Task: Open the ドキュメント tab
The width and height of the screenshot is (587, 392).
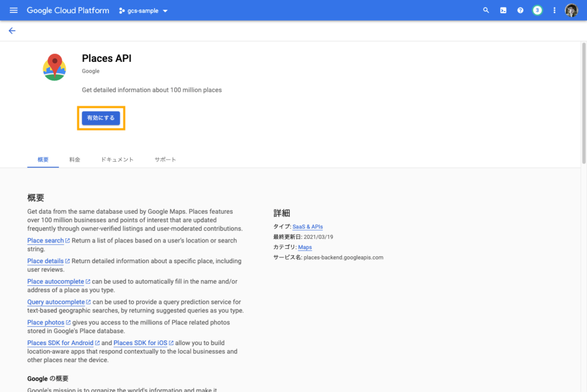Action: coord(117,159)
